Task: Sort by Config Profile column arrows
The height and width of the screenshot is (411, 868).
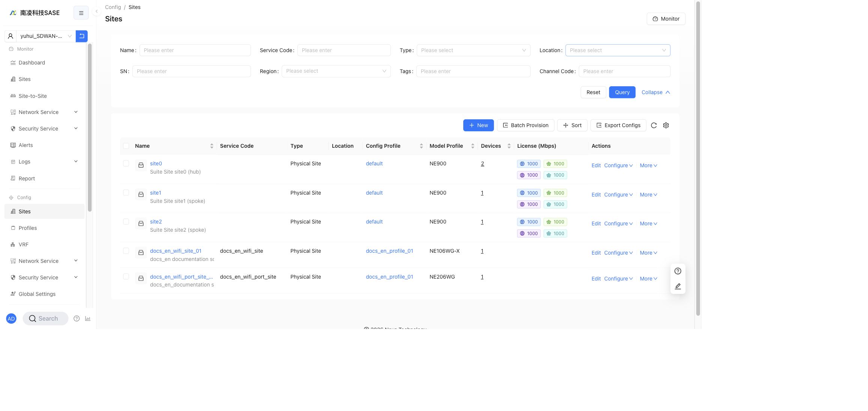Action: (x=421, y=146)
